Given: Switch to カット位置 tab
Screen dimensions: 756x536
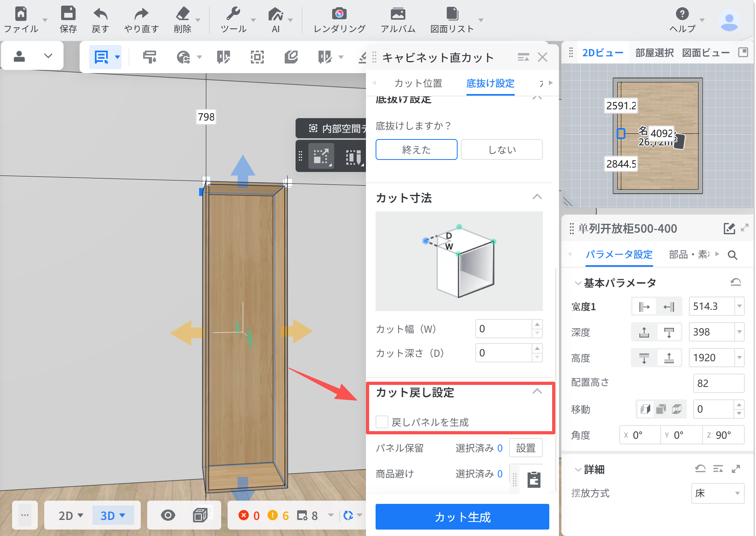Looking at the screenshot, I should [418, 83].
